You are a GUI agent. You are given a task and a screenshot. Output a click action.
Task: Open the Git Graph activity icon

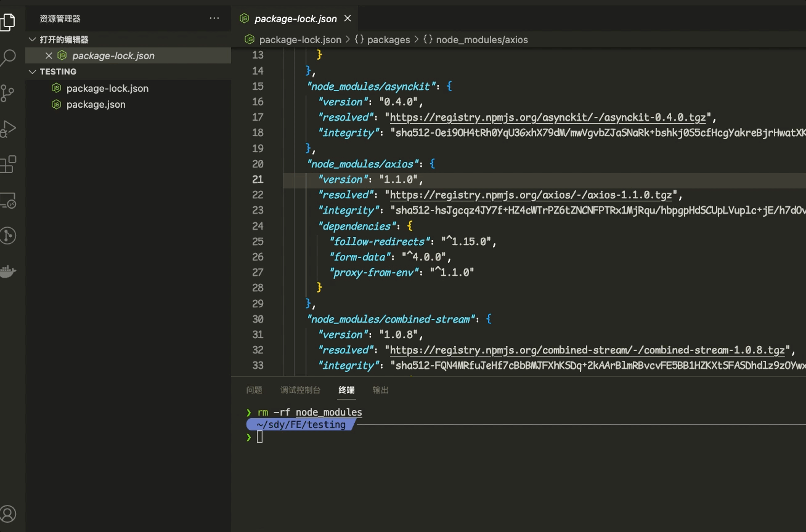7,235
